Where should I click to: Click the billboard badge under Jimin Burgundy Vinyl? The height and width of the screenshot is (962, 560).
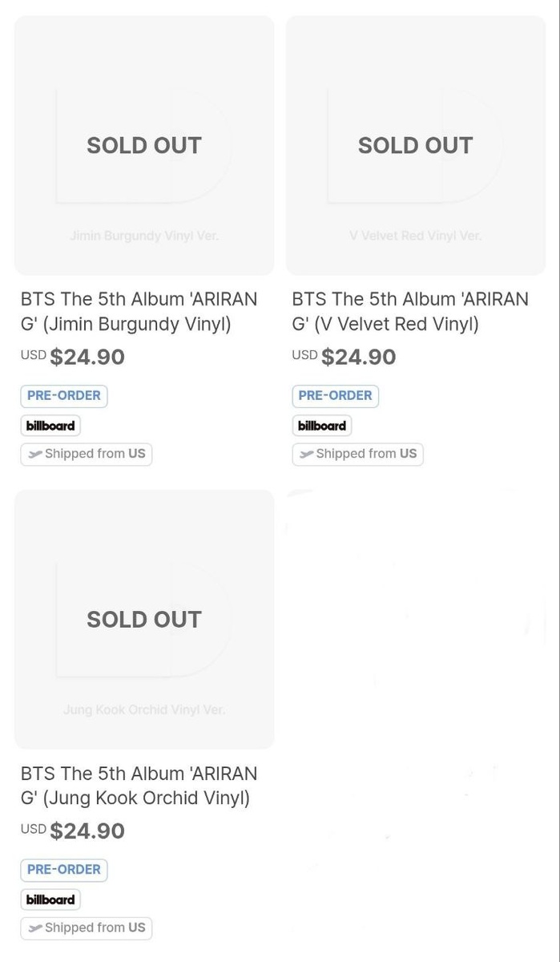tap(50, 426)
